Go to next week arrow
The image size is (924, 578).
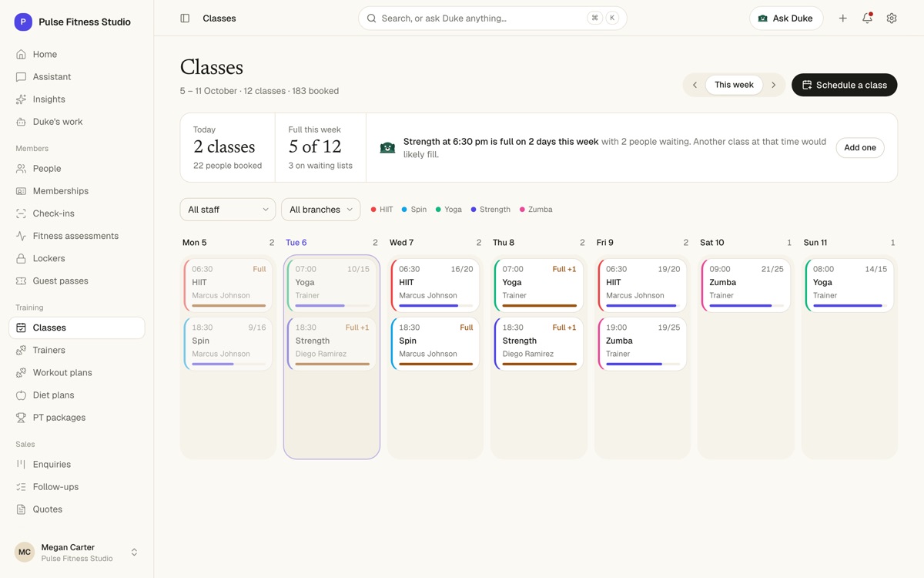point(774,85)
